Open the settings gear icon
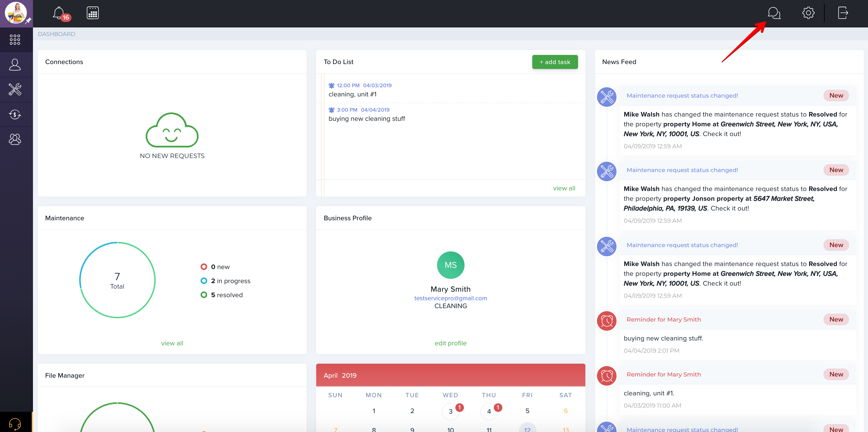 (x=808, y=13)
